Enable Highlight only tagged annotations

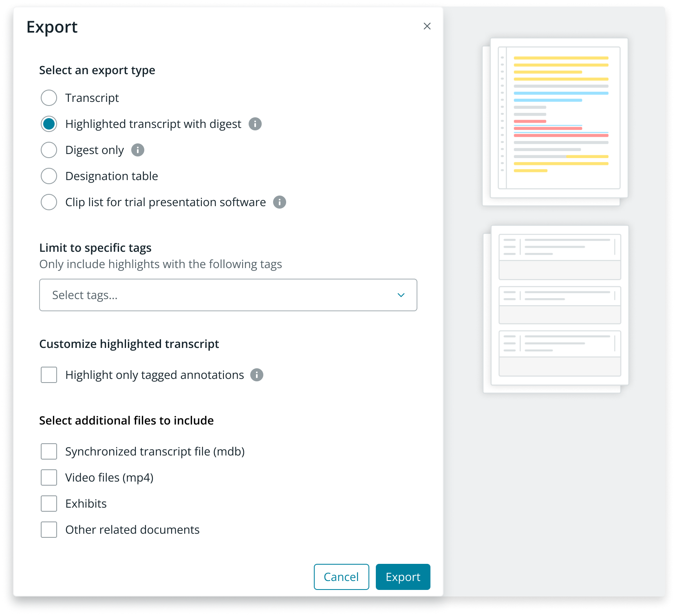coord(49,375)
